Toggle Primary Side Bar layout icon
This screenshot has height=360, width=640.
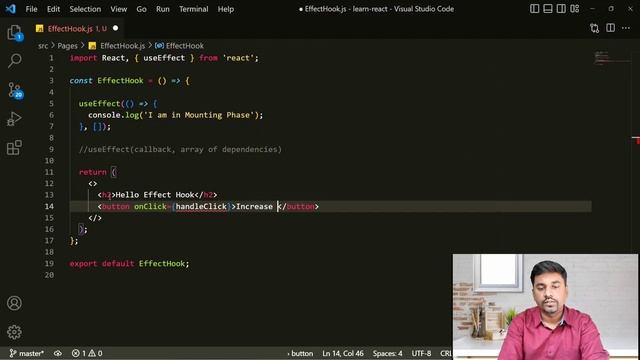coord(534,9)
